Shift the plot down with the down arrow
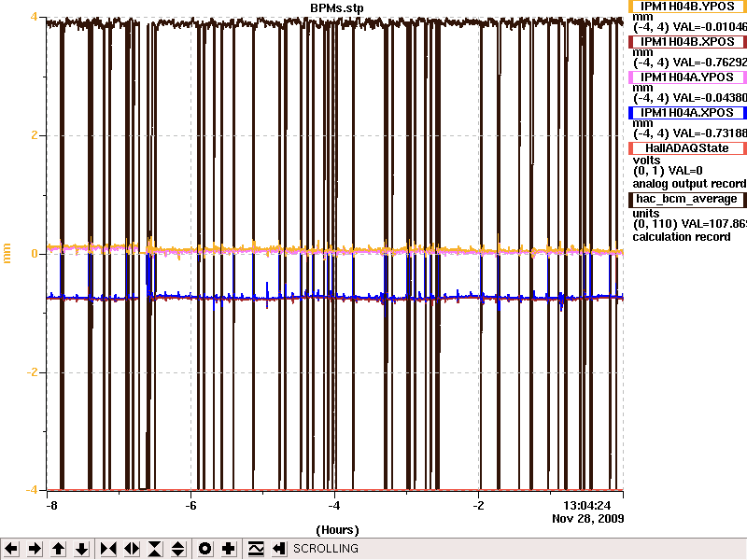 coord(82,549)
